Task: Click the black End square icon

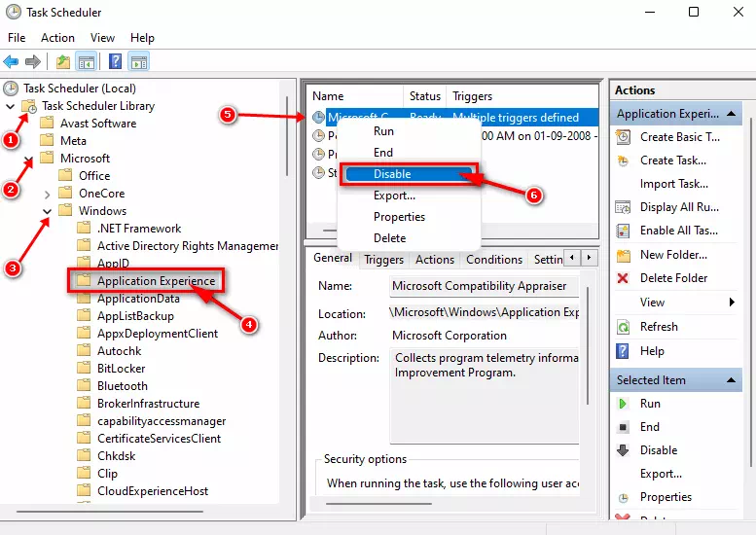Action: point(623,427)
